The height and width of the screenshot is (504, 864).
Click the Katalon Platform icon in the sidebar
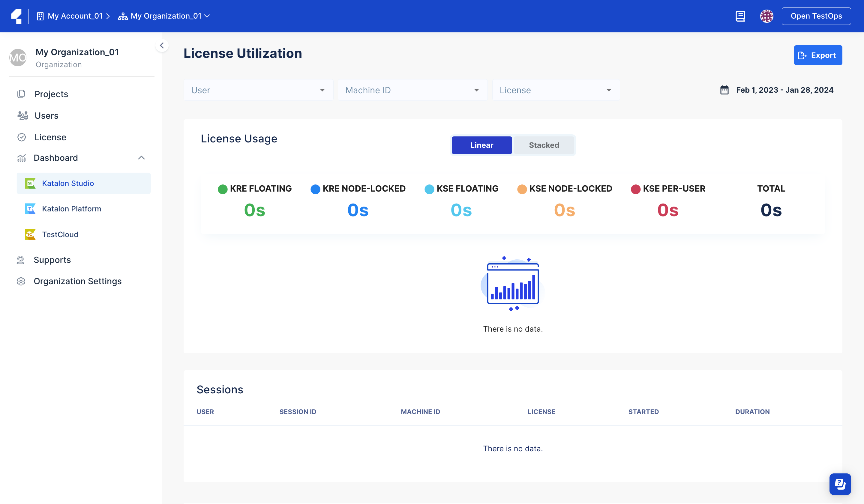point(30,209)
